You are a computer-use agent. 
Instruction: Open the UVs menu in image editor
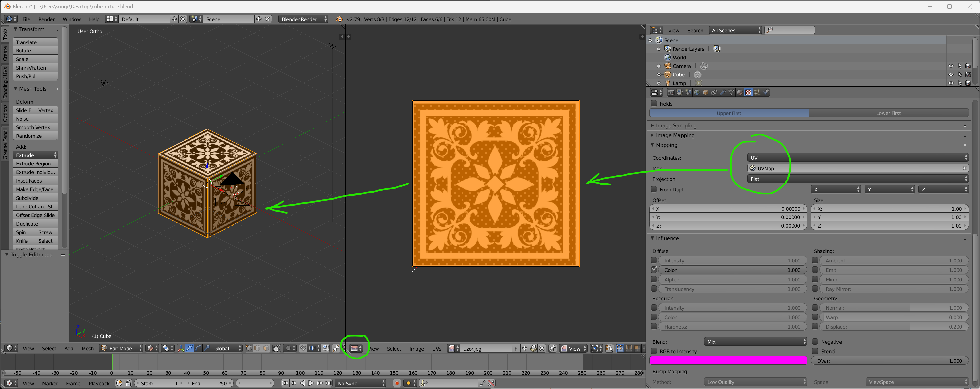[x=436, y=348]
